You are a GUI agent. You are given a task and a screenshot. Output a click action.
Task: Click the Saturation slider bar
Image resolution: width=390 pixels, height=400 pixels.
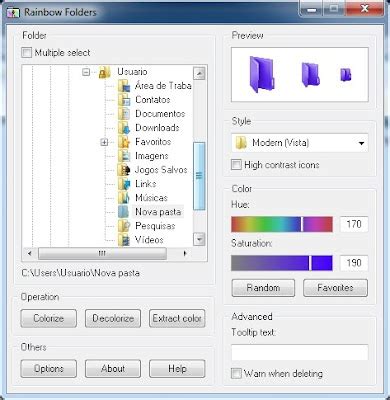(x=282, y=263)
